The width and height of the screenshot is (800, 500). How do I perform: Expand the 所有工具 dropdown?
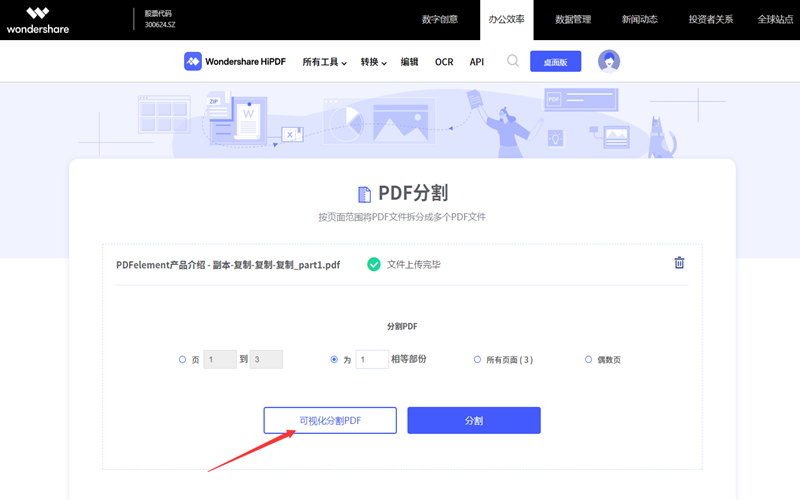(324, 62)
